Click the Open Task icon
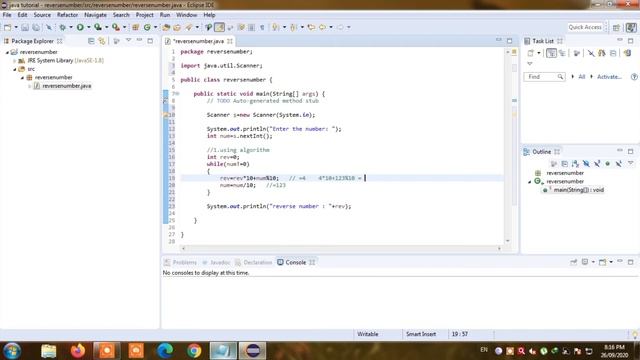 (x=177, y=27)
